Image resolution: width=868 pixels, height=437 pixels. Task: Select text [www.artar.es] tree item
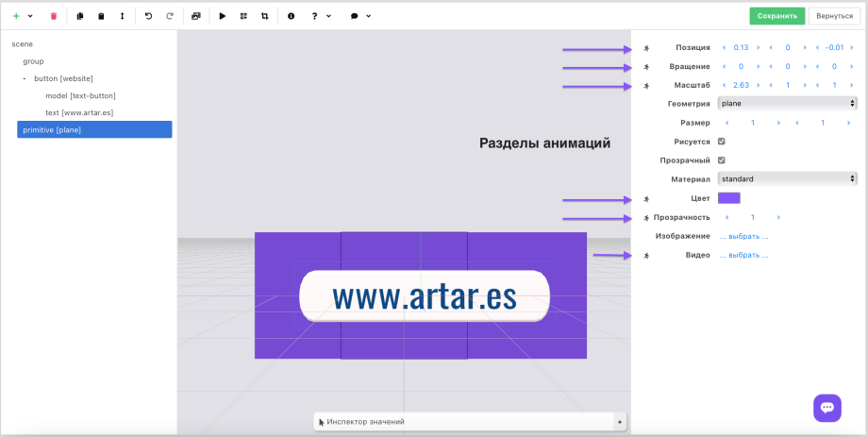pyautogui.click(x=79, y=112)
